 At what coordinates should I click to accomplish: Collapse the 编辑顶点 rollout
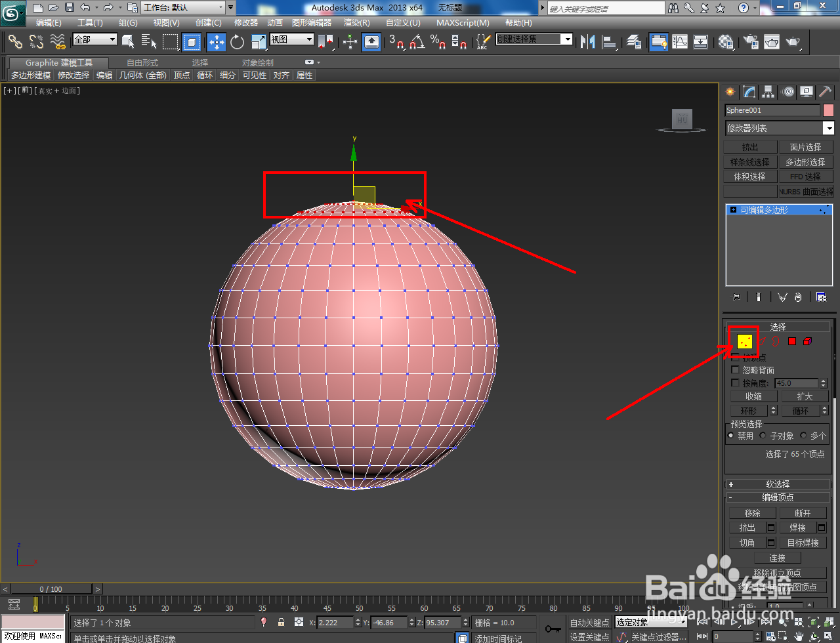tap(778, 497)
